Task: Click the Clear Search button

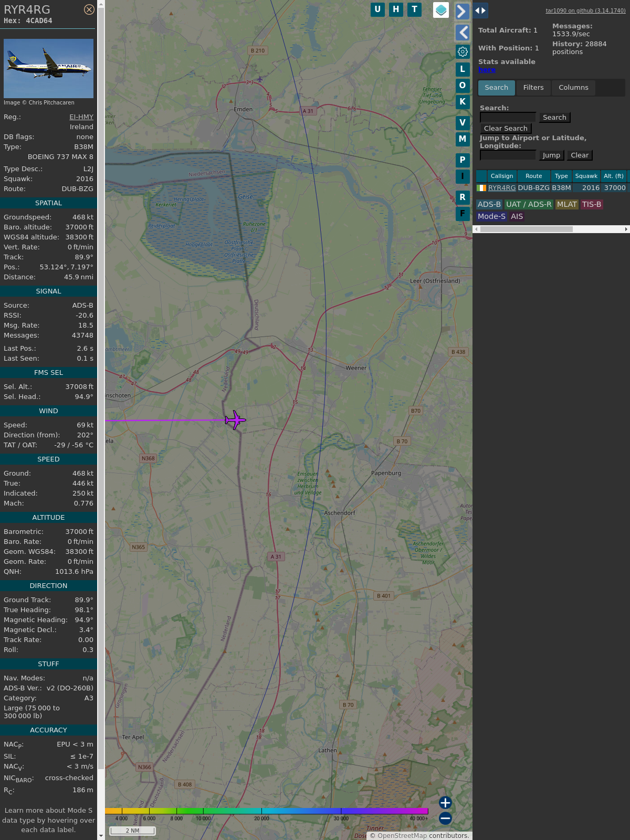Action: point(506,129)
